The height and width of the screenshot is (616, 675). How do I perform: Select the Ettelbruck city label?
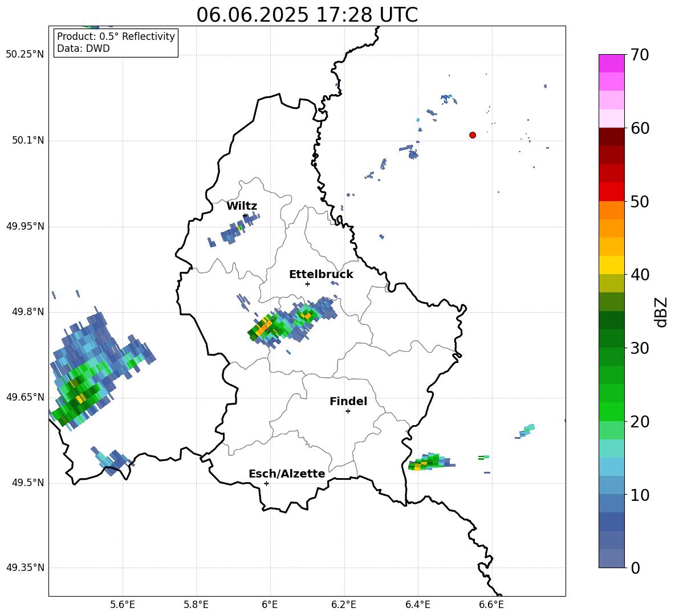[321, 275]
